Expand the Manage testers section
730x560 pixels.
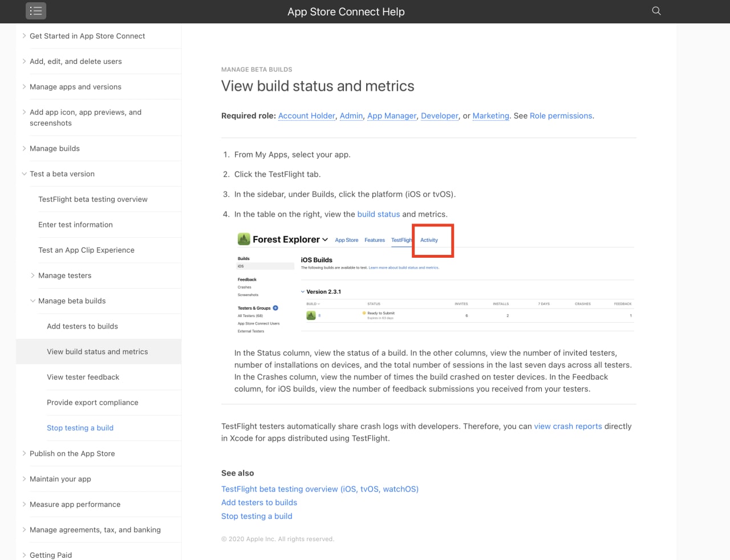point(33,275)
